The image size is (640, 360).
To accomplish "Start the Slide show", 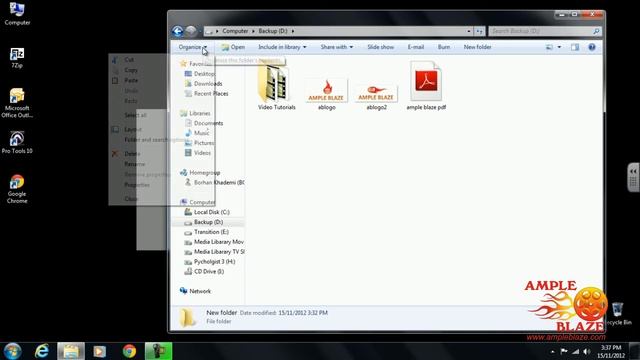I will pos(380,47).
